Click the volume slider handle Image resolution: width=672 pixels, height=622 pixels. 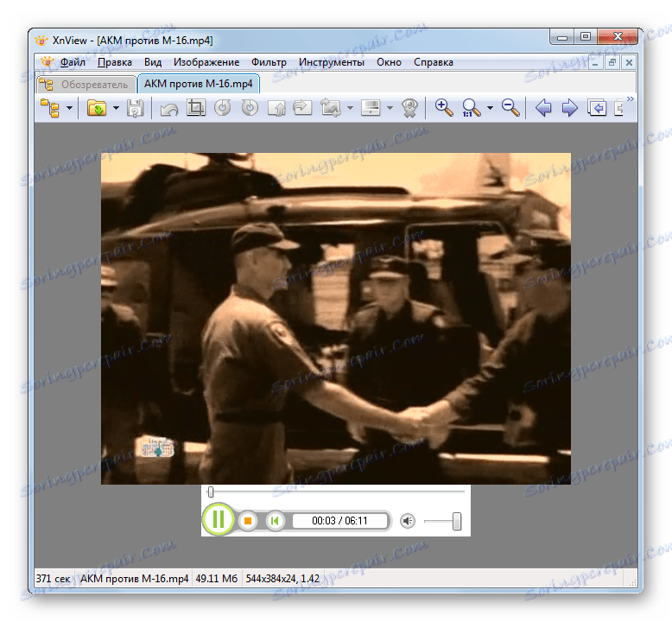[457, 521]
